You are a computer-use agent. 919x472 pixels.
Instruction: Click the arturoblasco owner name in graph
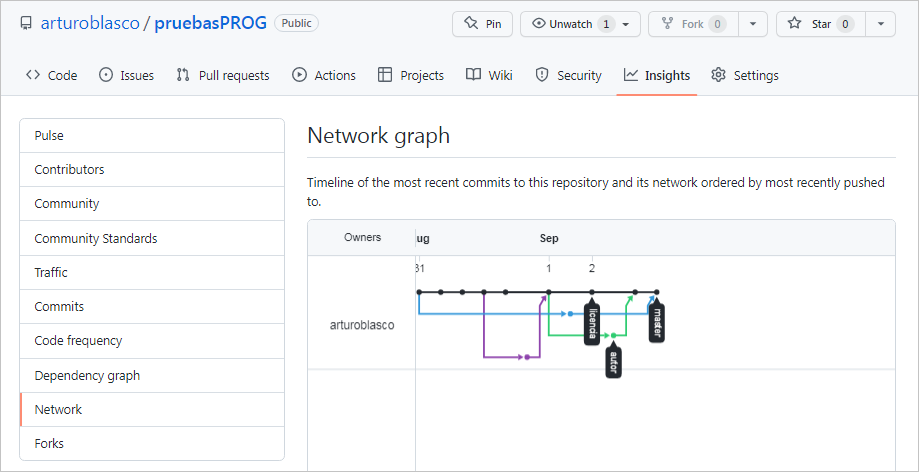coord(362,325)
